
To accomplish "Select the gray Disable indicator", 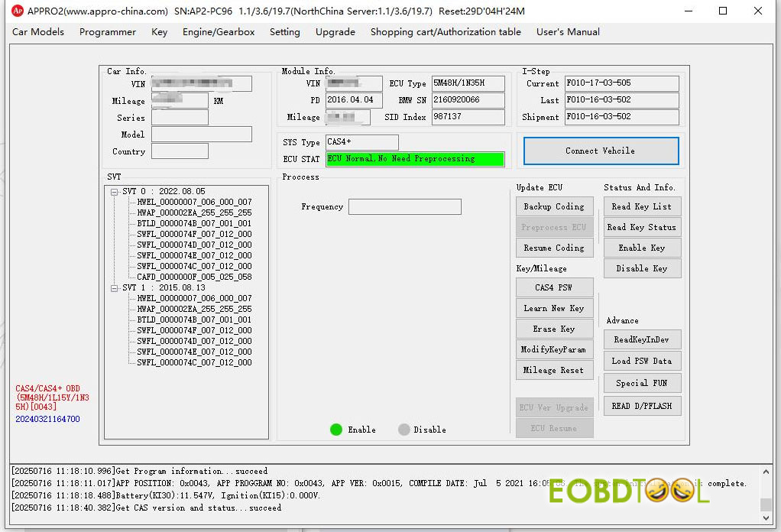I will [404, 430].
